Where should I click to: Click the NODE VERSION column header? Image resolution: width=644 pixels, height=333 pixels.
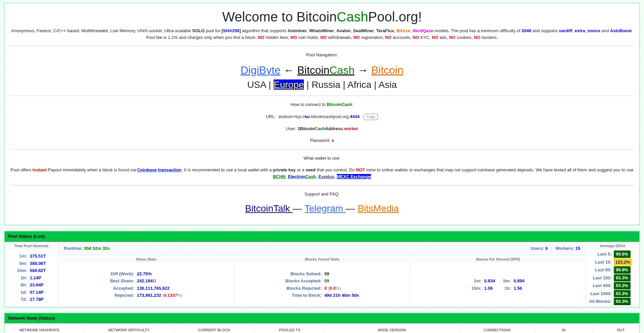392,330
